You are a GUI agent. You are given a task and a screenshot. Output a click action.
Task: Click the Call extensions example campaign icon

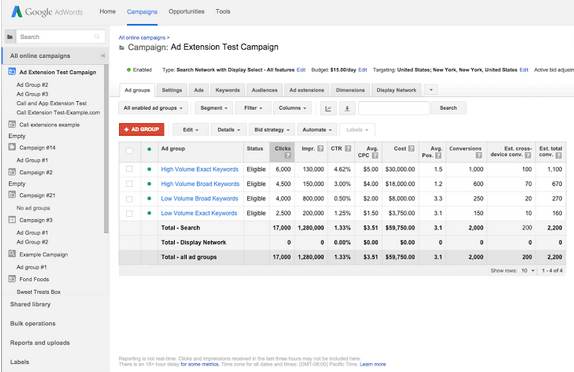point(12,124)
